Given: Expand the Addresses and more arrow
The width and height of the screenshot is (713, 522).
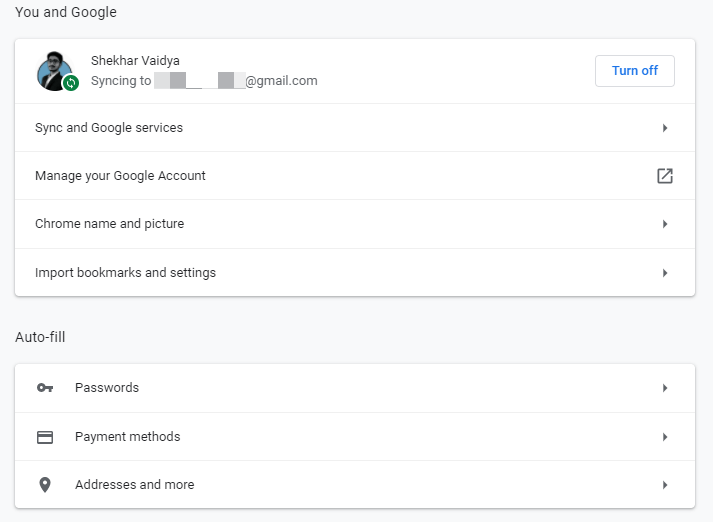Looking at the screenshot, I should point(665,485).
